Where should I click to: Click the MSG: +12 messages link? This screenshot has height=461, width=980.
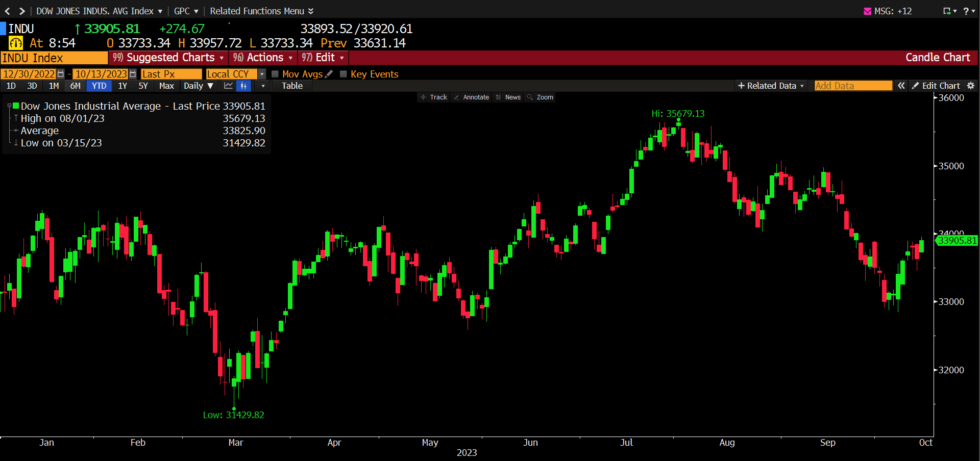[893, 11]
